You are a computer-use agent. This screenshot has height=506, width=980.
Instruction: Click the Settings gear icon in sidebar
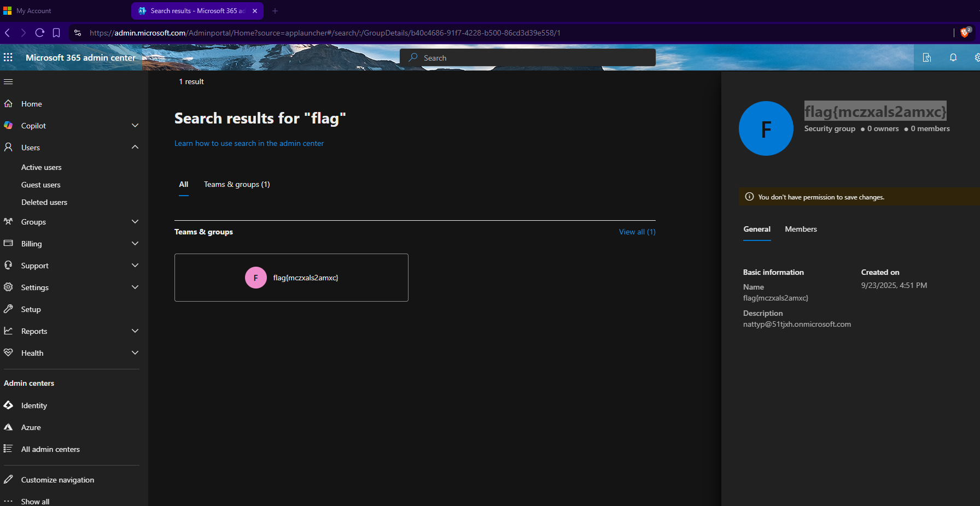[8, 287]
